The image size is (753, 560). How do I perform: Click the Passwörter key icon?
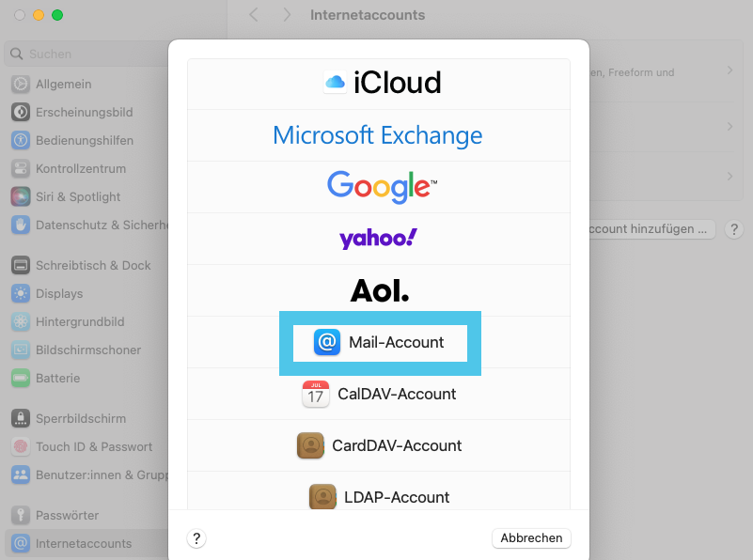pyautogui.click(x=21, y=516)
